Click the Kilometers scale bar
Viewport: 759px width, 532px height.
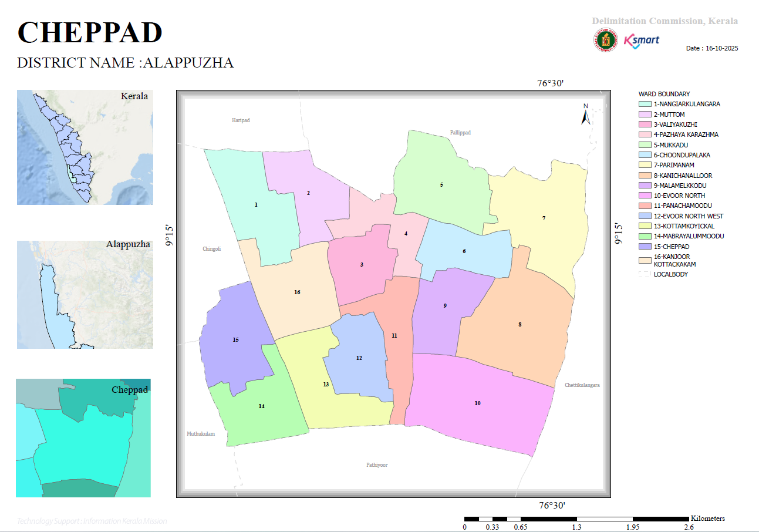pyautogui.click(x=576, y=519)
